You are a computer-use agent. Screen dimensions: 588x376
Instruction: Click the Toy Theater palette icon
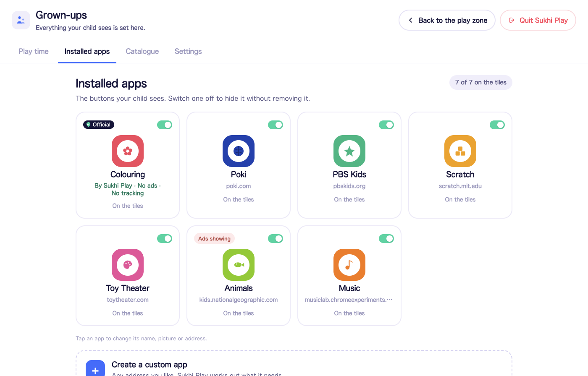coord(128,265)
